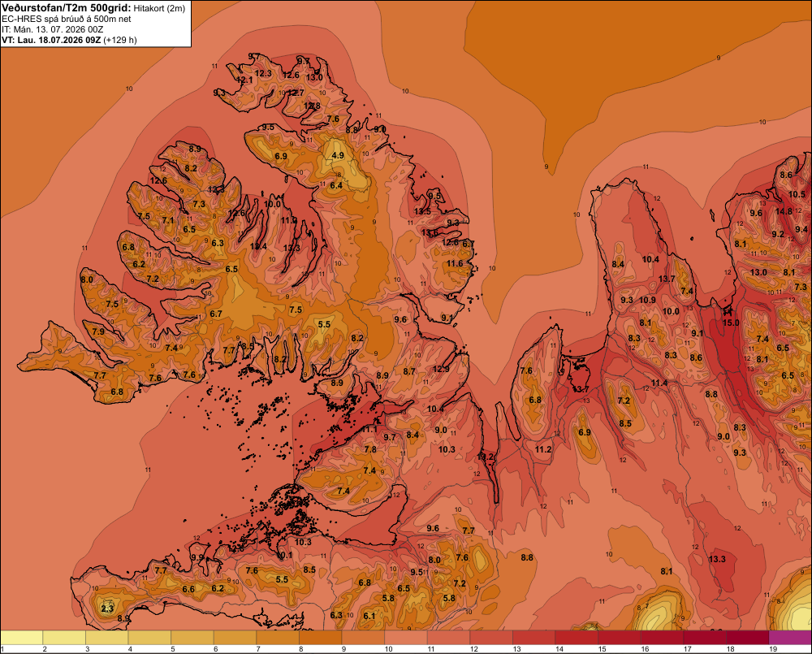Select the 7.9 temperature reading
The height and width of the screenshot is (654, 812).
(x=98, y=331)
